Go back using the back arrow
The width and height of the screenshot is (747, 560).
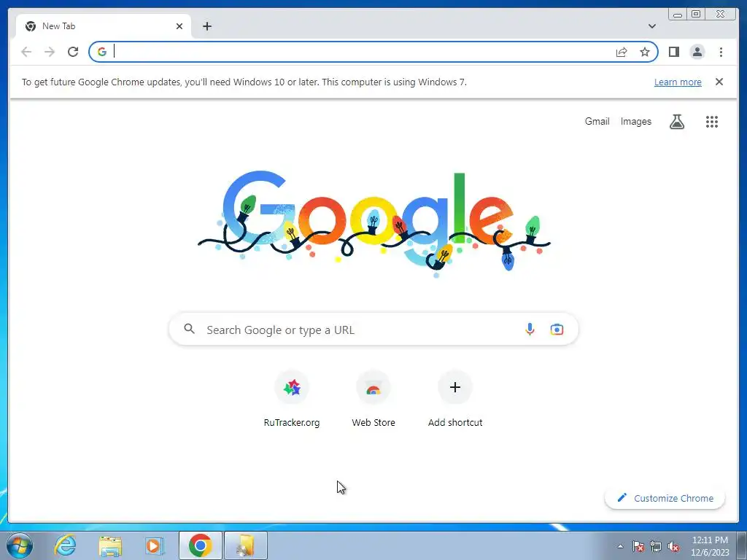26,52
